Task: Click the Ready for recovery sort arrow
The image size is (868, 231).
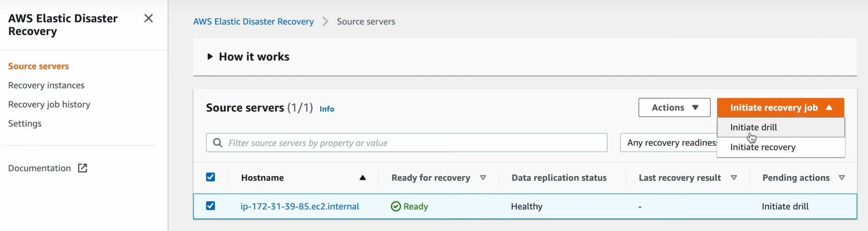Action: pos(483,178)
